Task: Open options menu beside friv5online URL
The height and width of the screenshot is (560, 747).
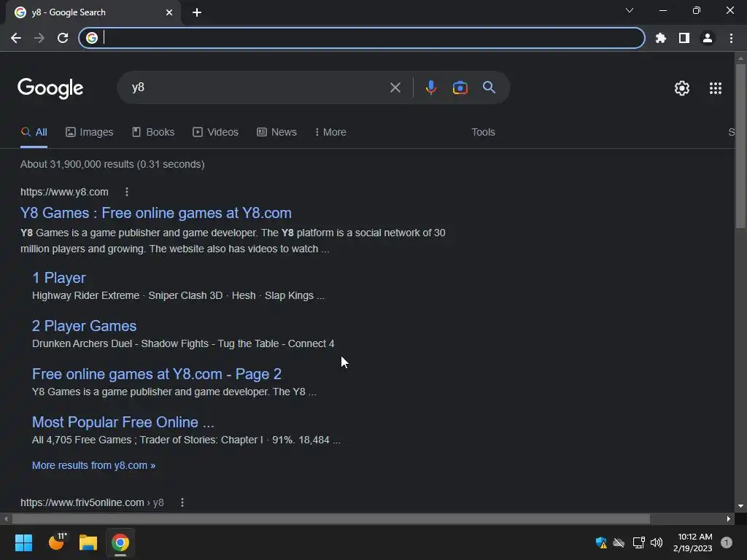Action: pos(182,502)
